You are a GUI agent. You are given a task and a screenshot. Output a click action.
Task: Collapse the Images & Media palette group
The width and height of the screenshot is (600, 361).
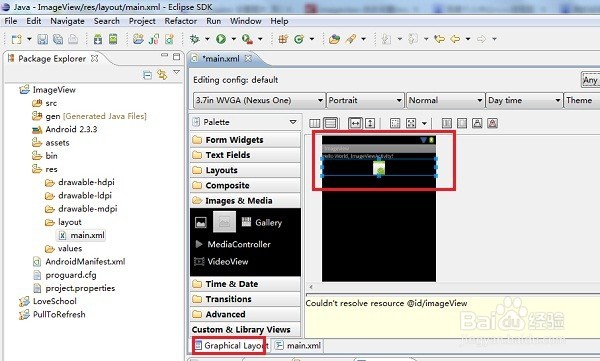coord(245,201)
